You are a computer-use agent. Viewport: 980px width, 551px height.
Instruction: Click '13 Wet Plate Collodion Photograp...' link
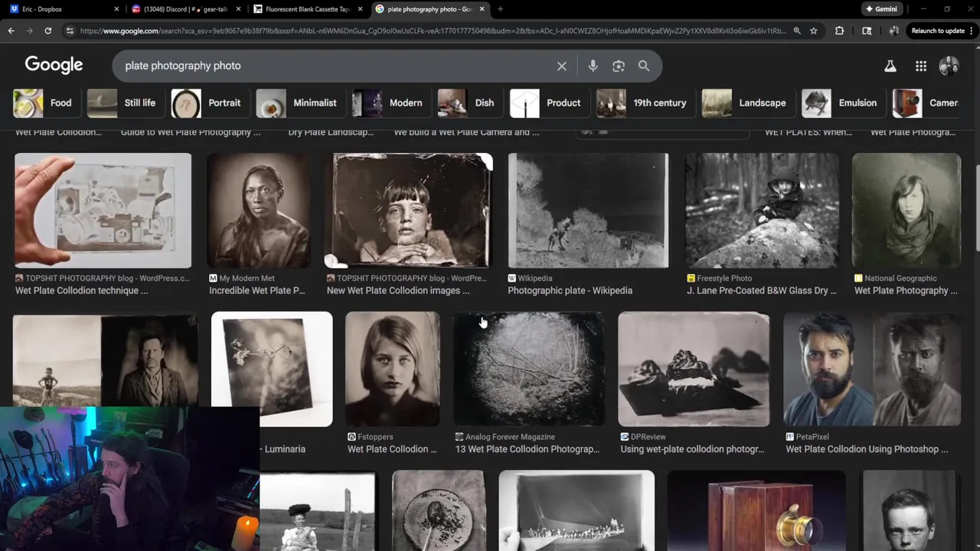[528, 449]
